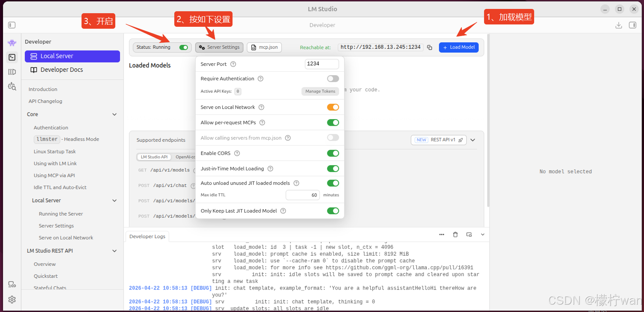The width and height of the screenshot is (644, 312).
Task: Click the Server Settings button in toolbar
Action: (x=219, y=47)
